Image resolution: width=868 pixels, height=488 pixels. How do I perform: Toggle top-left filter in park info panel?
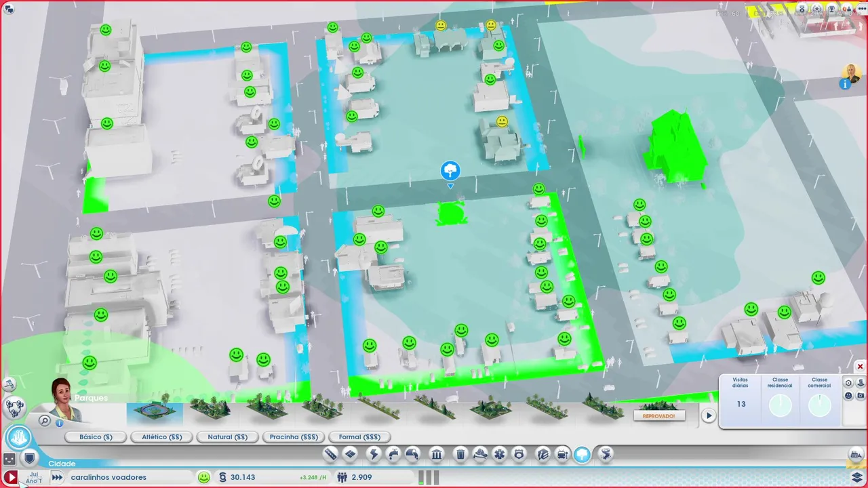pos(848,382)
